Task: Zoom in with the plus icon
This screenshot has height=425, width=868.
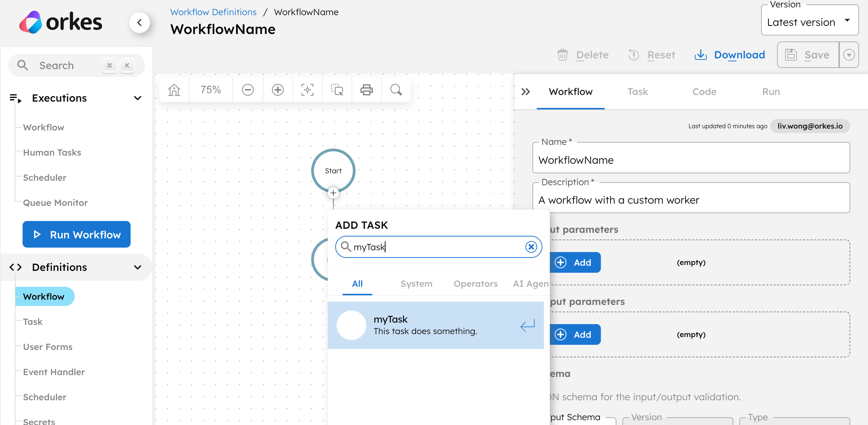Action: click(x=278, y=90)
